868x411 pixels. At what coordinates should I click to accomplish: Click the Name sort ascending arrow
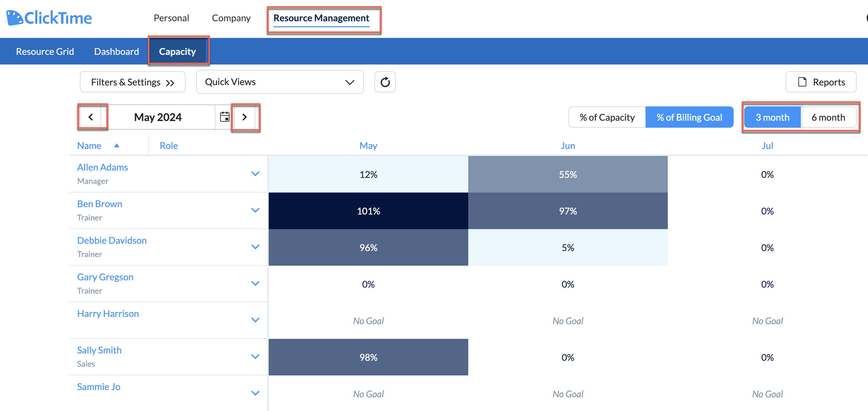click(117, 146)
